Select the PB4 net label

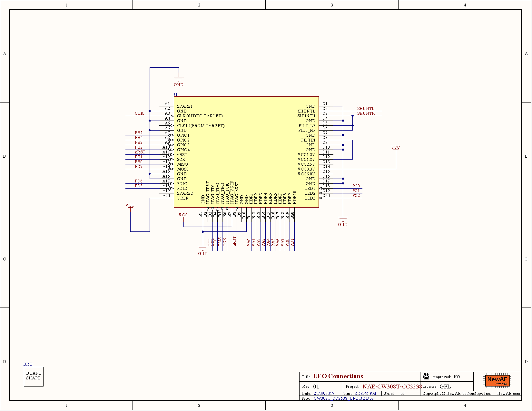click(x=139, y=138)
